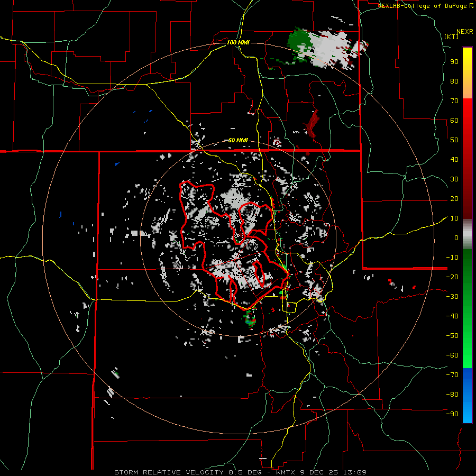This screenshot has width=476, height=476.
Task: Click the NEXLAB-College of DuPage label
Action: [x=424, y=6]
